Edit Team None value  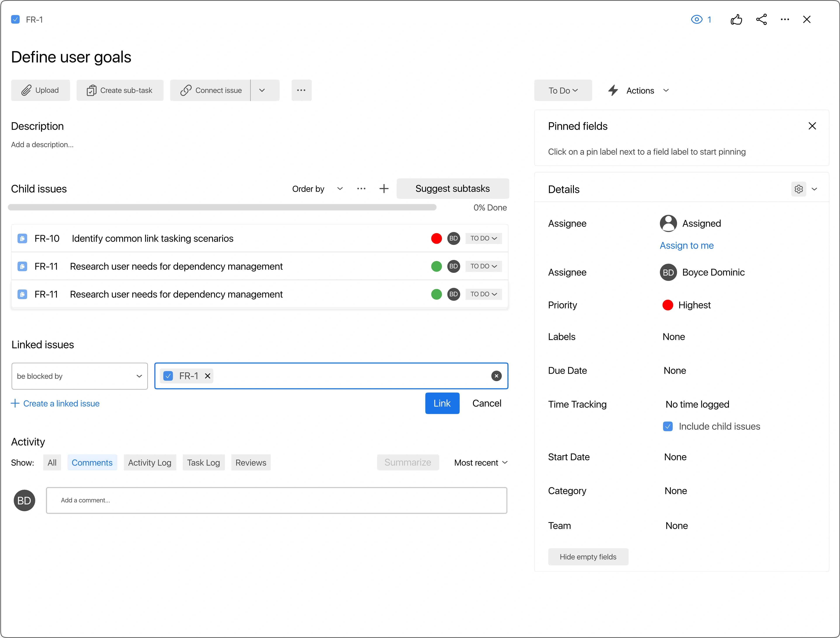point(676,526)
